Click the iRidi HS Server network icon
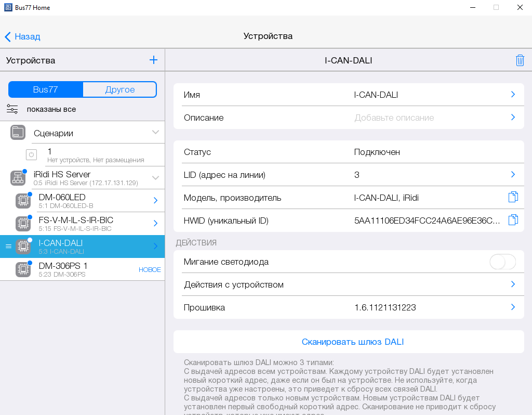 pyautogui.click(x=18, y=178)
